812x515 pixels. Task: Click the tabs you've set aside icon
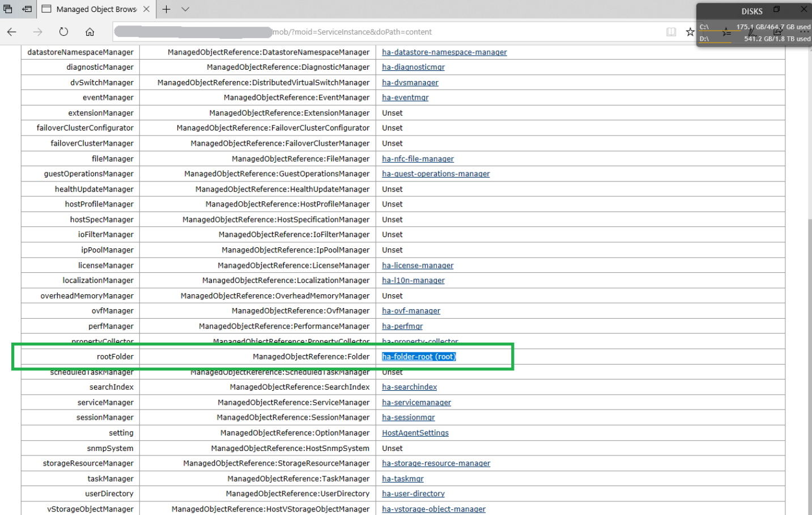click(x=8, y=9)
